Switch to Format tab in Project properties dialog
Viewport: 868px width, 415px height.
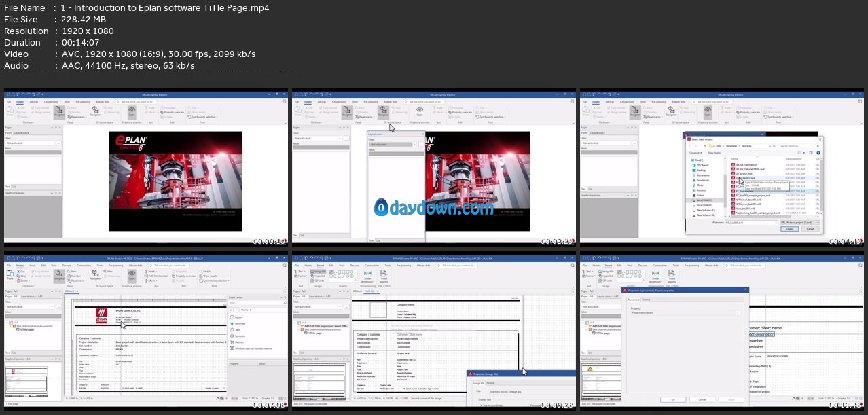point(646,300)
